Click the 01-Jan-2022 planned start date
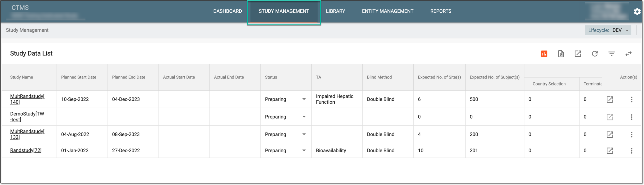The width and height of the screenshot is (644, 185). (x=75, y=151)
